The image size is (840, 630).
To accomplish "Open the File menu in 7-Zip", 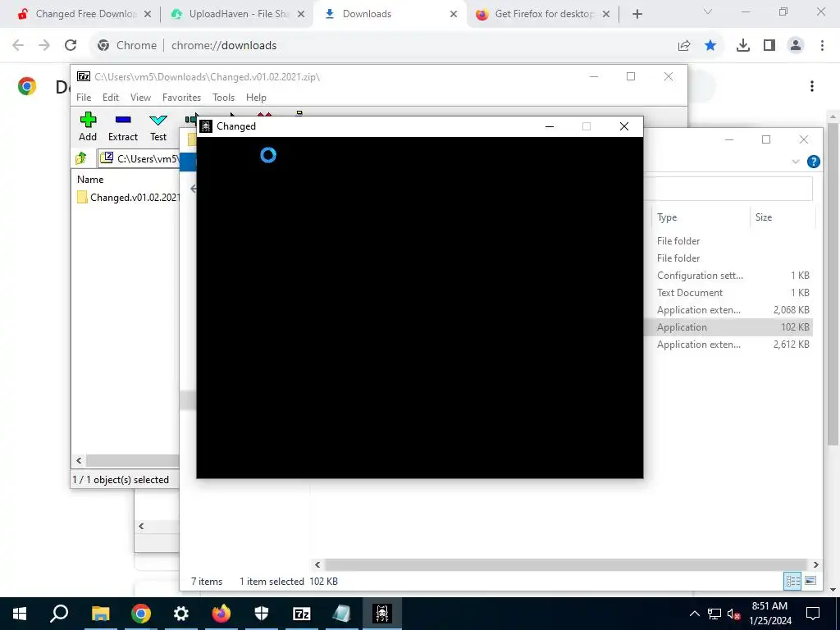I will [84, 98].
